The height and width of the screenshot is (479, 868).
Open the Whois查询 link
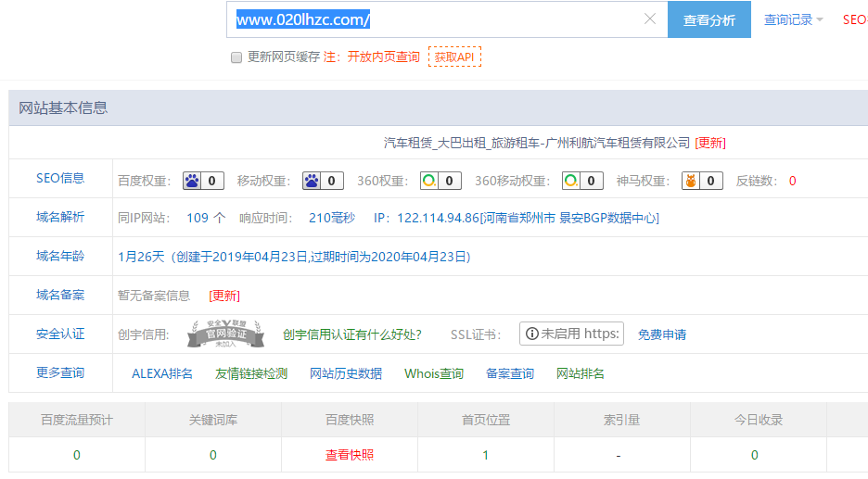(x=434, y=373)
